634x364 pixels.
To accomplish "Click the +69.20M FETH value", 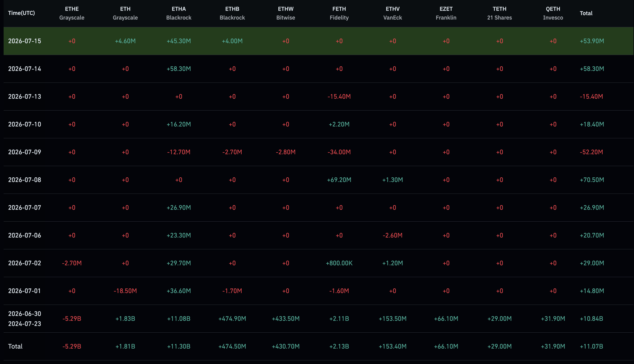I will tap(339, 180).
